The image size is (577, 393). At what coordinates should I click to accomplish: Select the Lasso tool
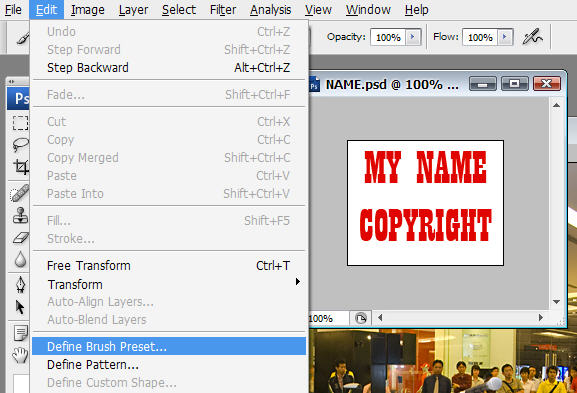coord(20,145)
